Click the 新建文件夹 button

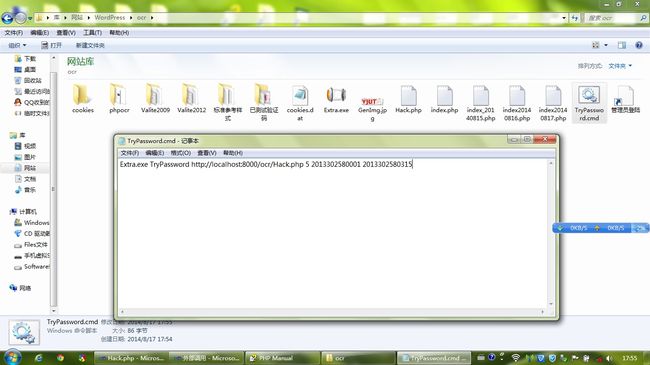click(x=90, y=45)
